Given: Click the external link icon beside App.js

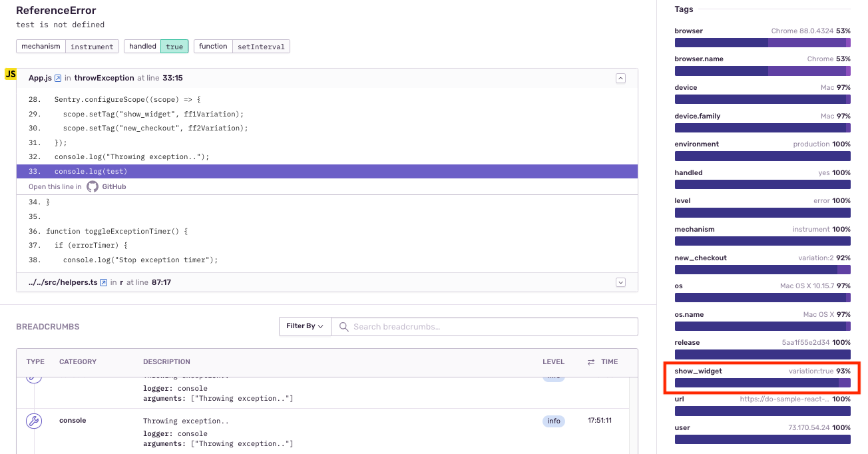Looking at the screenshot, I should [x=58, y=79].
